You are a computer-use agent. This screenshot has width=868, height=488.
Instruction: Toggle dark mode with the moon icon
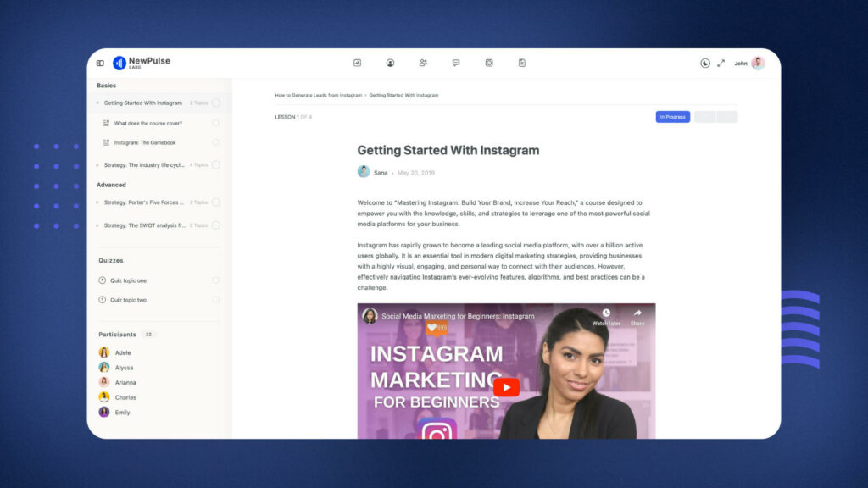point(705,64)
